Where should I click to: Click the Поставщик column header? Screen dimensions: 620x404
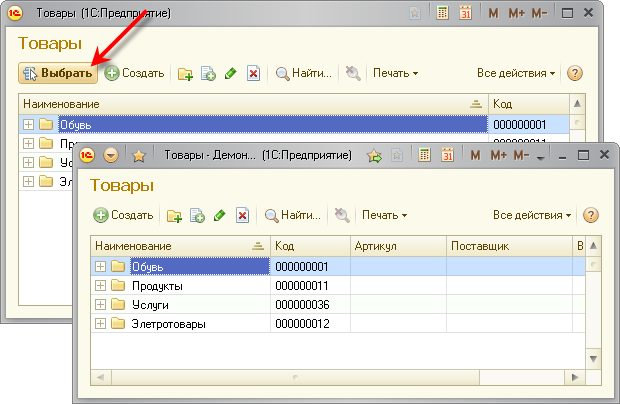point(505,246)
